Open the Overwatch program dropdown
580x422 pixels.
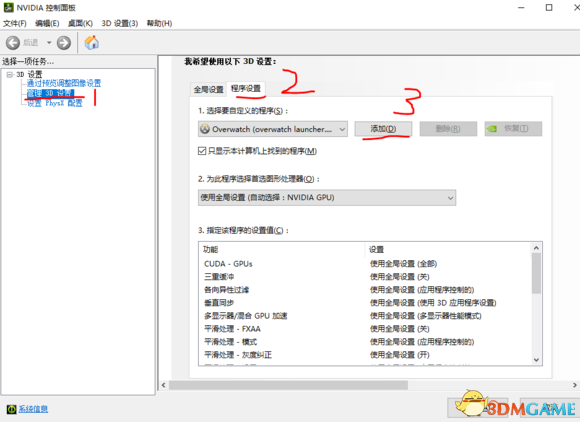(x=273, y=129)
